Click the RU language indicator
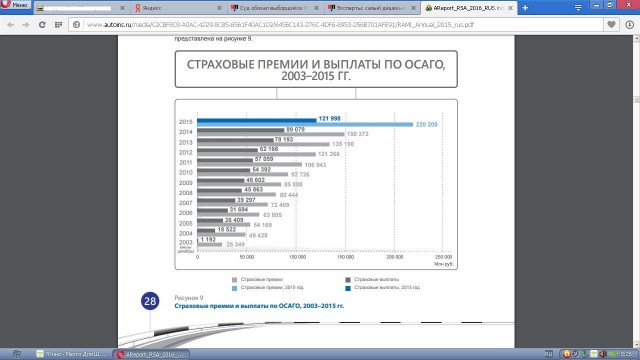 tap(549, 354)
